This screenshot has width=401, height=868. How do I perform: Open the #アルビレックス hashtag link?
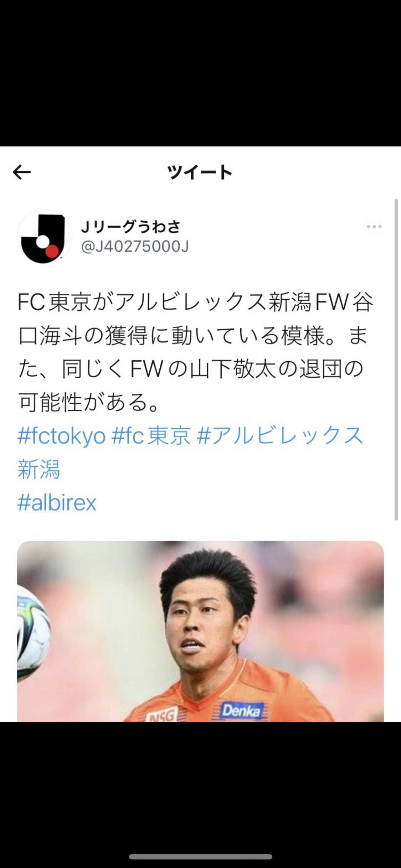(x=280, y=435)
